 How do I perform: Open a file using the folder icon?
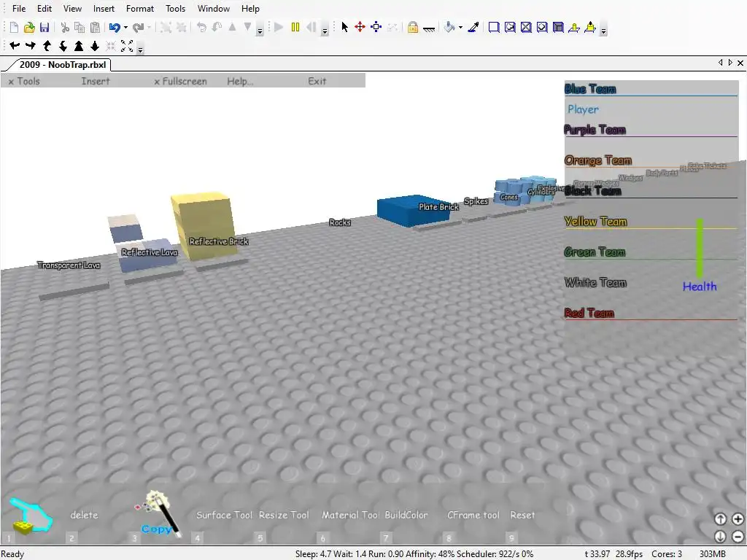[29, 27]
